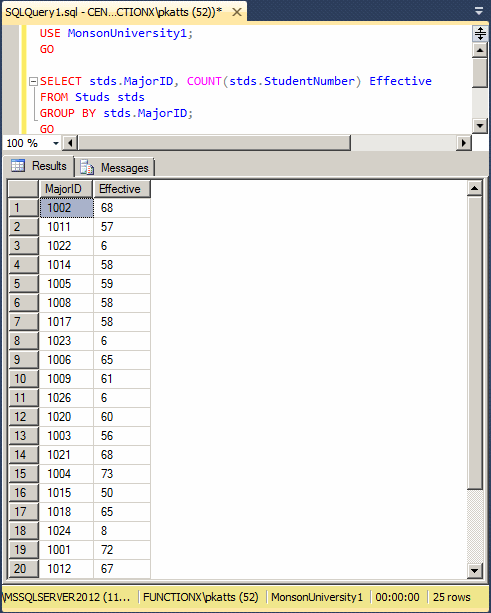The width and height of the screenshot is (491, 613).
Task: Click the Effective value 61
Action: click(122, 378)
